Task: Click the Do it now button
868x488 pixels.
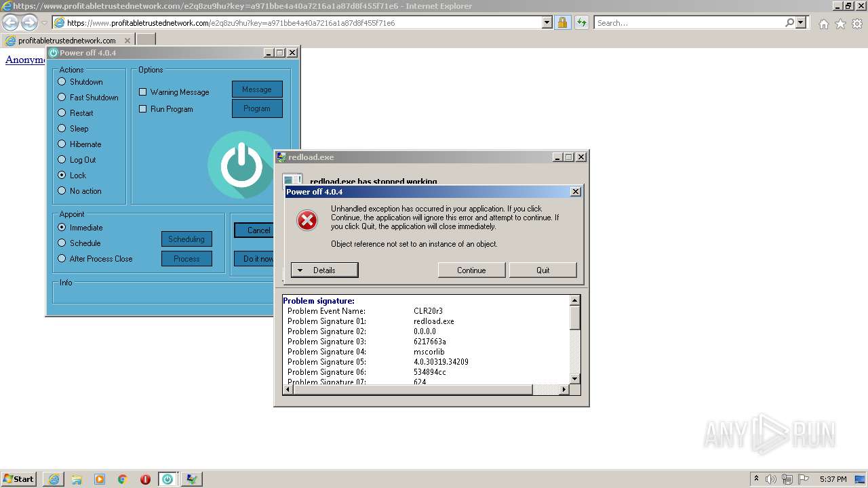Action: [254, 259]
